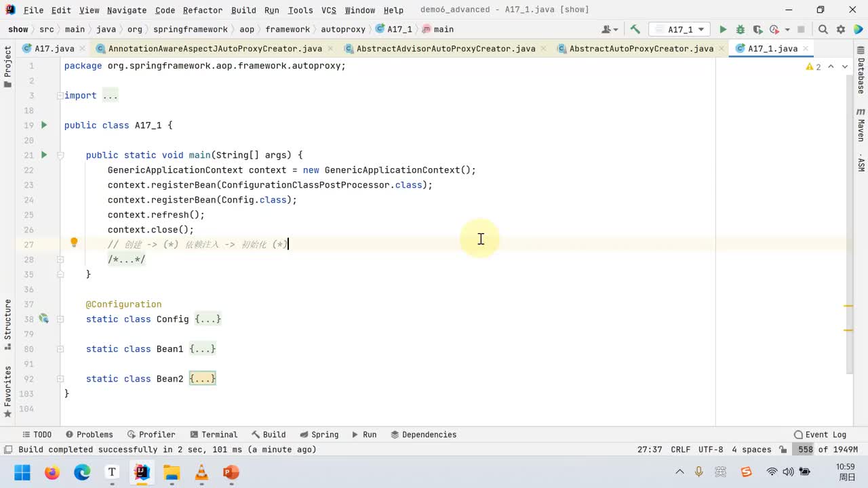Image resolution: width=868 pixels, height=488 pixels.
Task: Click the gray Stop button in toolbar
Action: click(801, 30)
